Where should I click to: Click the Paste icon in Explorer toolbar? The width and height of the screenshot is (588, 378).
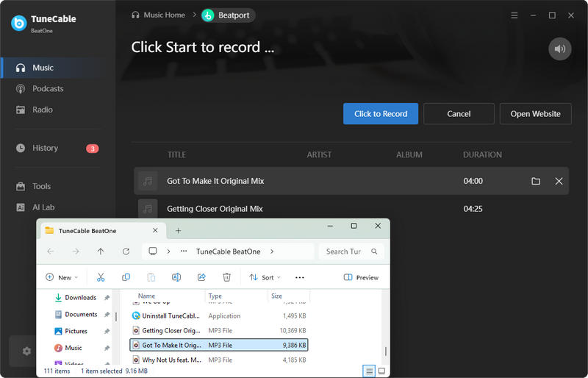pos(151,277)
